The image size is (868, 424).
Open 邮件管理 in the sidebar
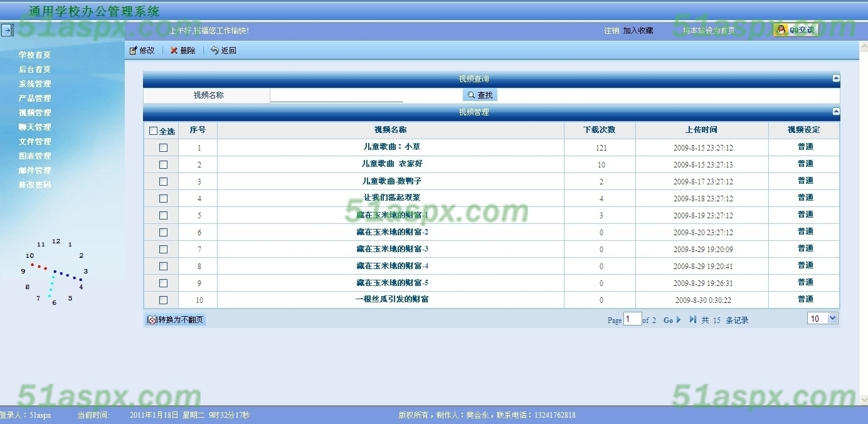[34, 171]
